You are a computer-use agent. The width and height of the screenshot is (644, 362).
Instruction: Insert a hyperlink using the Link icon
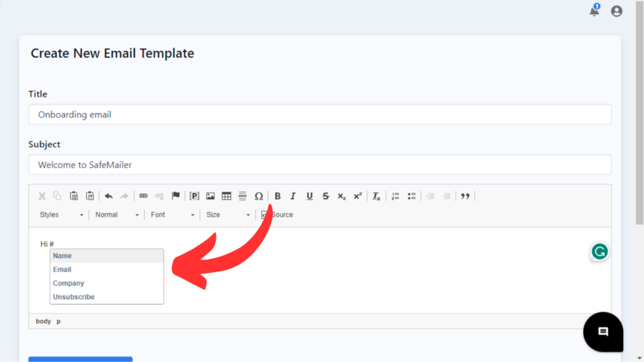pyautogui.click(x=143, y=196)
